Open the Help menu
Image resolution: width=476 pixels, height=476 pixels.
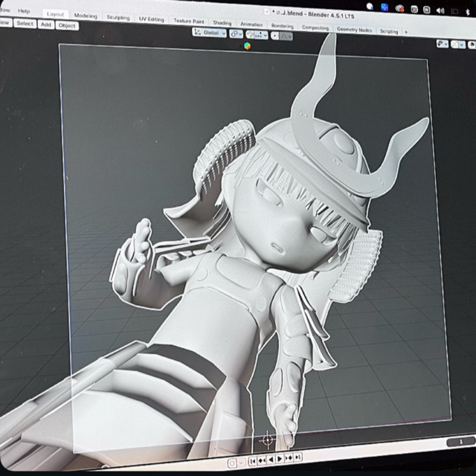tap(25, 11)
